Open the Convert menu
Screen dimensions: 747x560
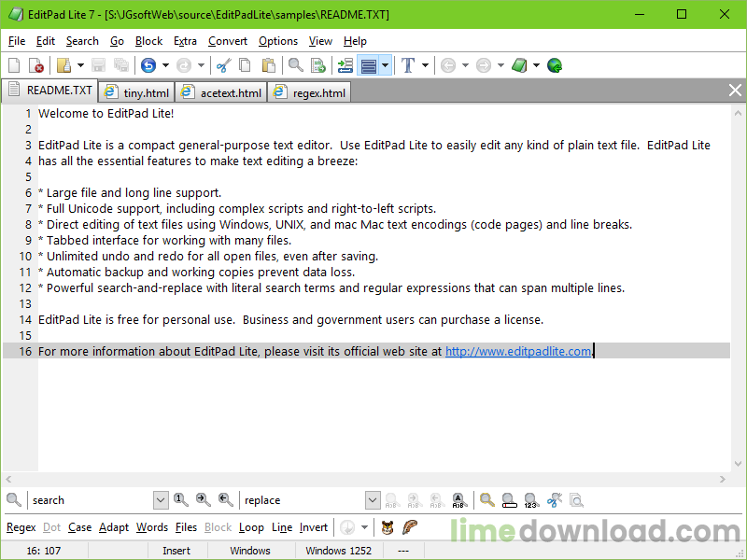click(228, 41)
